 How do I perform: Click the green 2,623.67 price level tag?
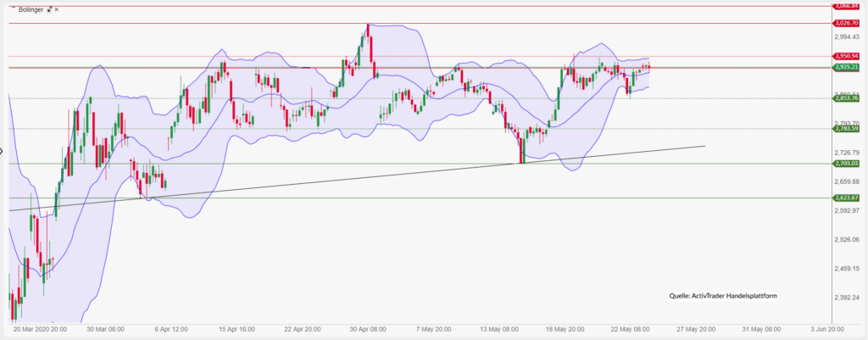point(846,198)
